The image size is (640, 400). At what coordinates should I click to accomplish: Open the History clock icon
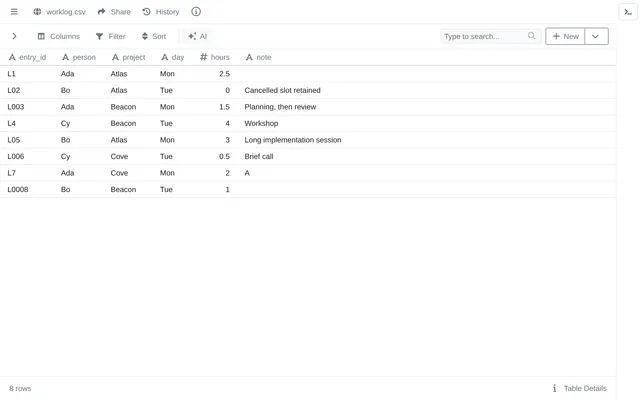coord(147,12)
